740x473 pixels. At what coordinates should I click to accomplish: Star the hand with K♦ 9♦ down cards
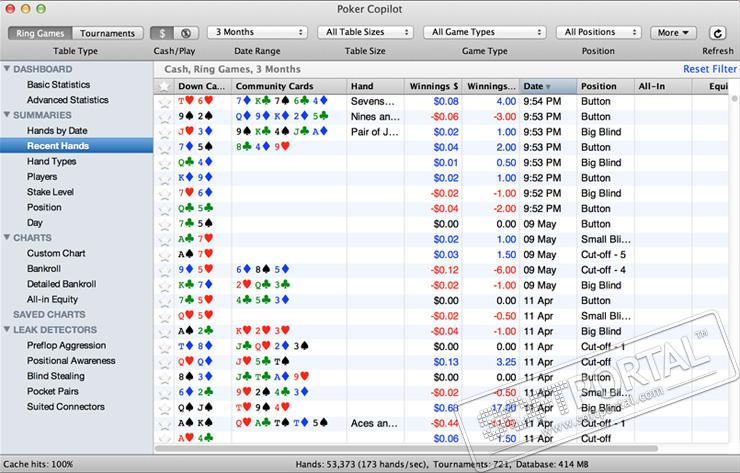[164, 178]
